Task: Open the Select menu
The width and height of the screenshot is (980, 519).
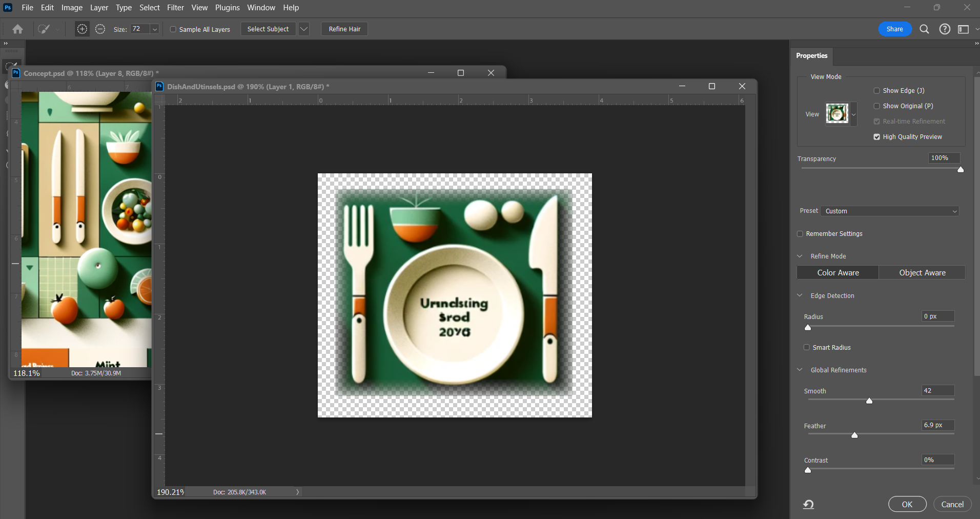Action: coord(149,8)
